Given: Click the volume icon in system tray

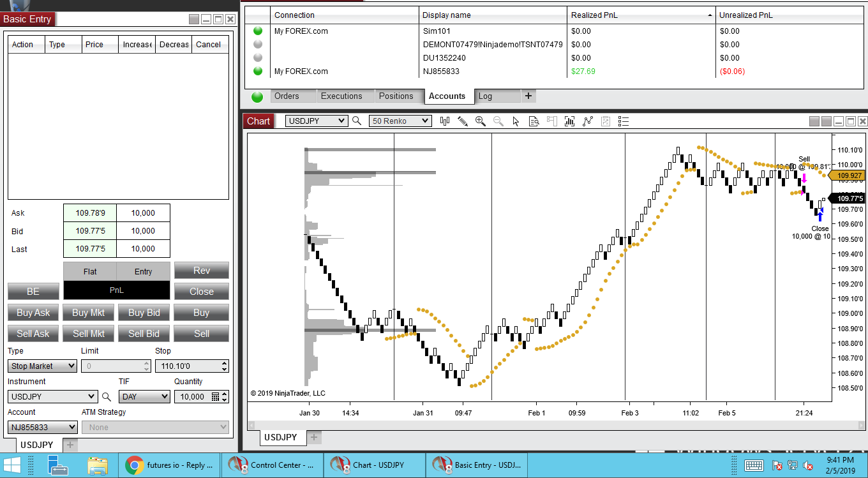Looking at the screenshot, I should [807, 465].
